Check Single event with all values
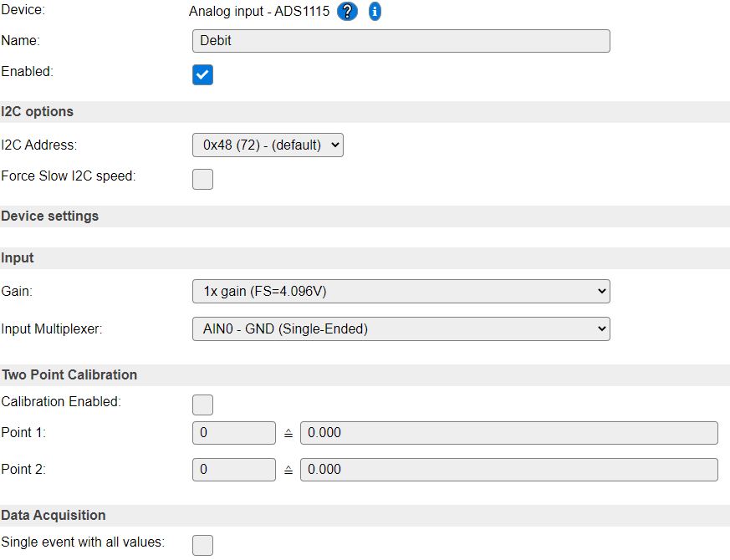Image resolution: width=730 pixels, height=560 pixels. tap(202, 545)
